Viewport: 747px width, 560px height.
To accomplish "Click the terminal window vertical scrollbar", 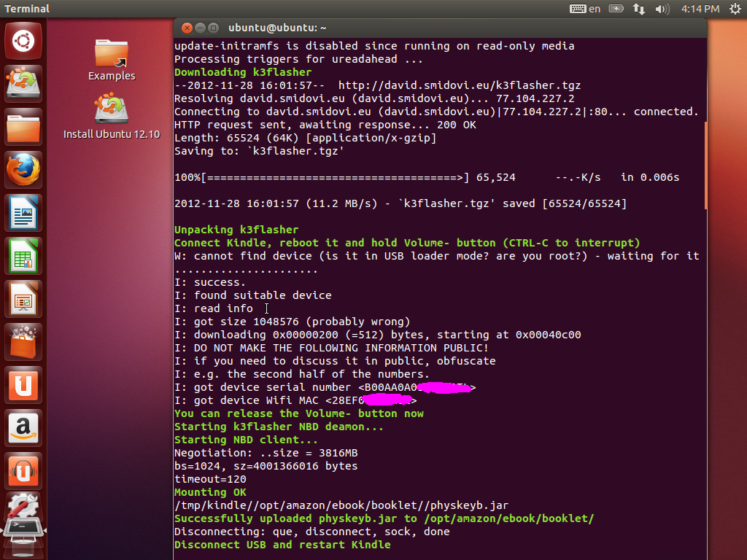I will (705, 166).
